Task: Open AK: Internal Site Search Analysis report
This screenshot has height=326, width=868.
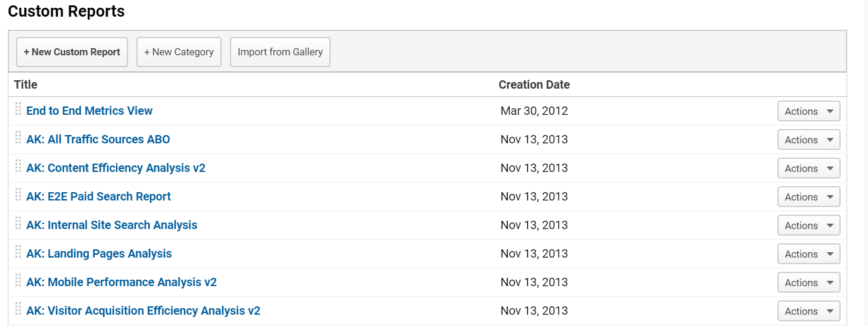Action: [111, 225]
